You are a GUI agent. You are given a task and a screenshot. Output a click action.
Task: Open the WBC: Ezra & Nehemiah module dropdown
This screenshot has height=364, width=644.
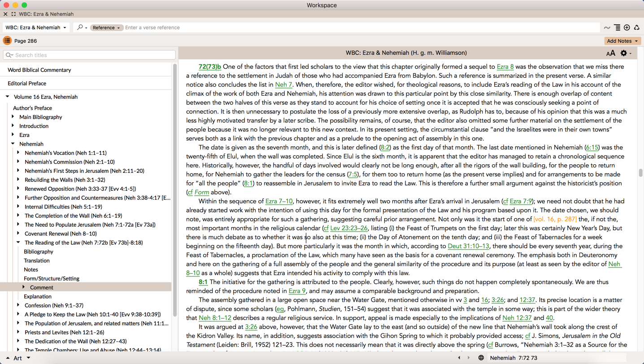36,28
